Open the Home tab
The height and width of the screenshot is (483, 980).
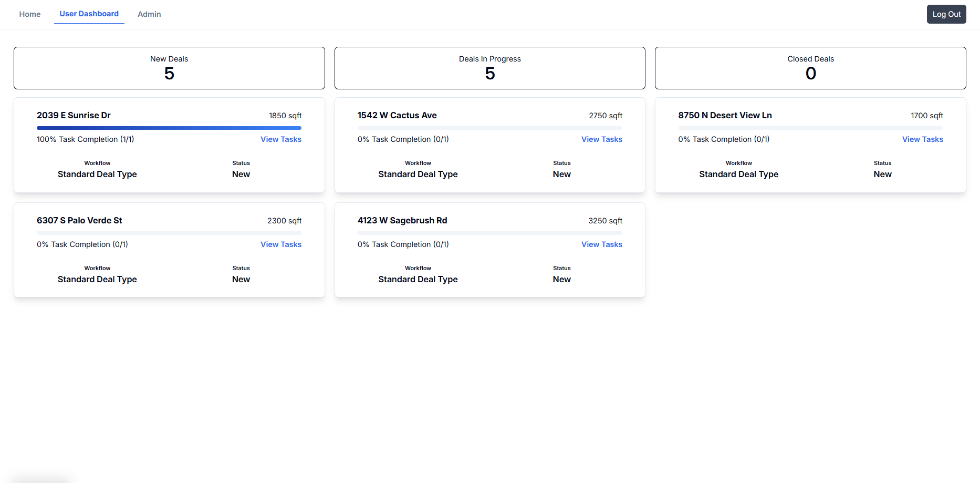(30, 14)
